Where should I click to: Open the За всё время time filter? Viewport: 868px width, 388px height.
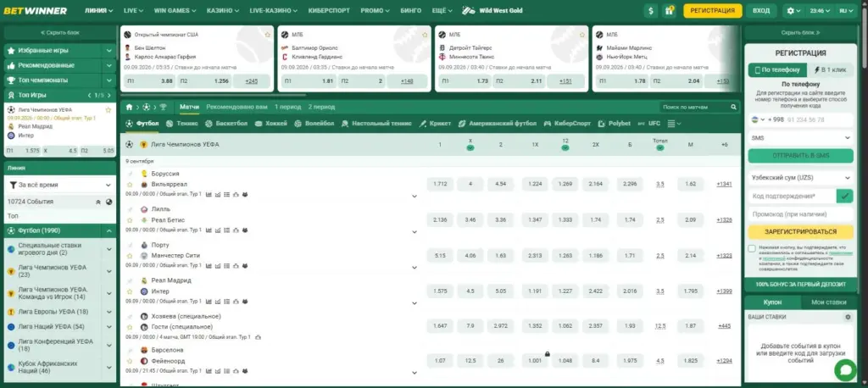[60, 185]
